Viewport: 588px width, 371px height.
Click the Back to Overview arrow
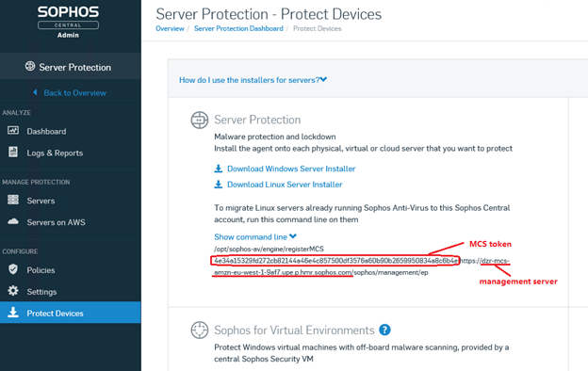pos(35,92)
